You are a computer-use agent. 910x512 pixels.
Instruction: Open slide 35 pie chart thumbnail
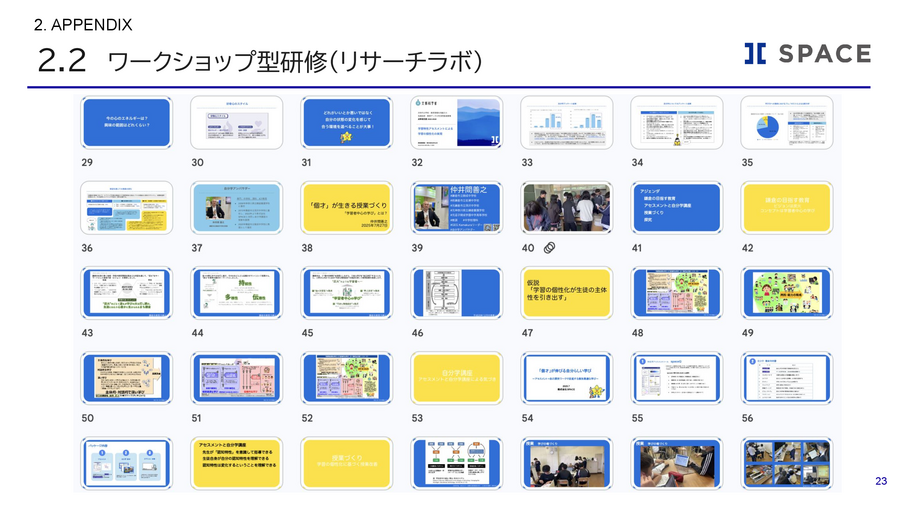pyautogui.click(x=787, y=123)
